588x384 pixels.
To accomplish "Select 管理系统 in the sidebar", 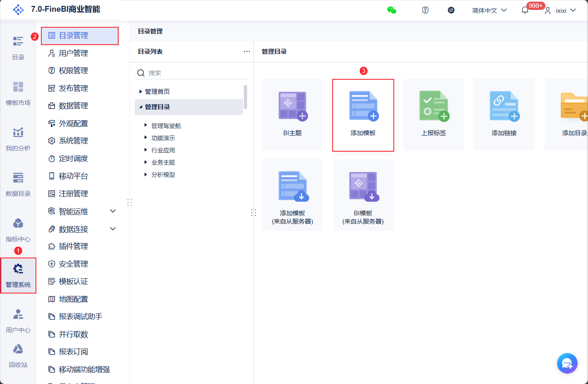I will [x=18, y=276].
